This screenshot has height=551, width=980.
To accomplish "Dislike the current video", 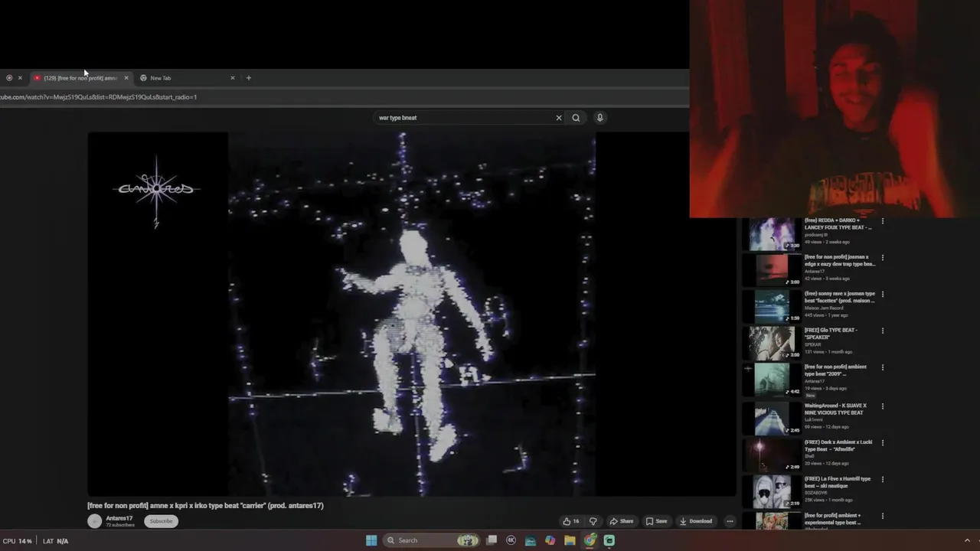I will (x=593, y=521).
